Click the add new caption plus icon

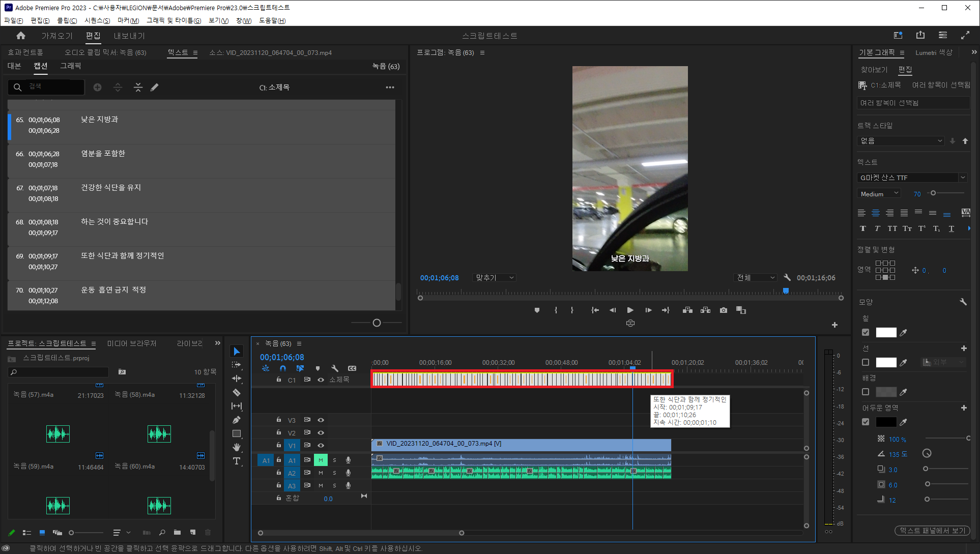pos(97,88)
